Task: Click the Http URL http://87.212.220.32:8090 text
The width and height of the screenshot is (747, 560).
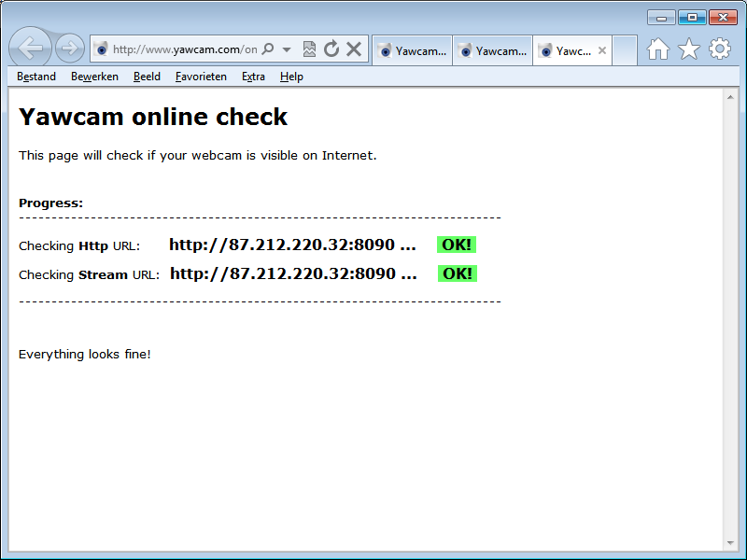Action: tap(292, 245)
